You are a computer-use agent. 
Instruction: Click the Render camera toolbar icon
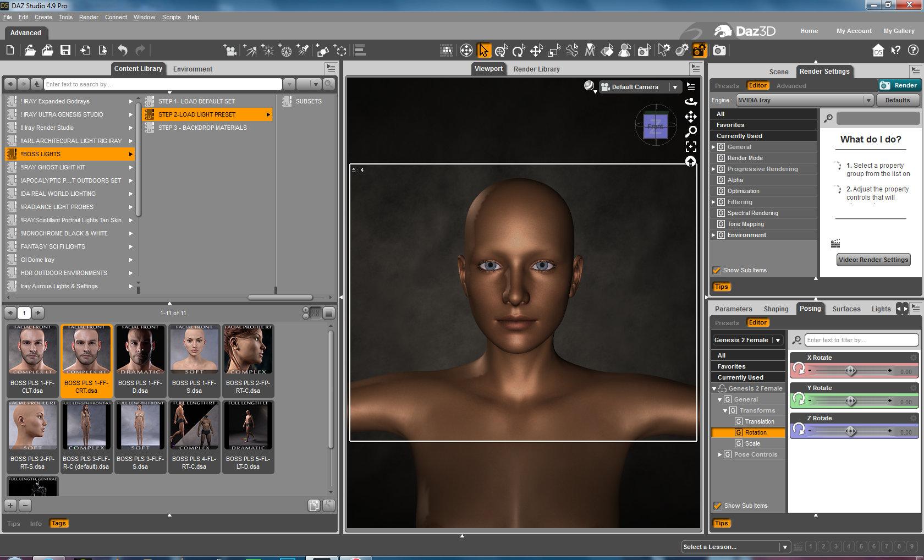[719, 51]
